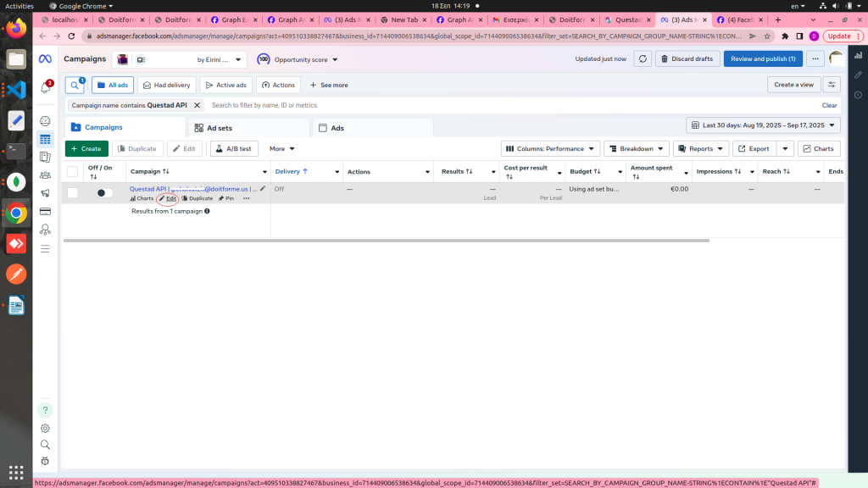Click the search magnifier filter icon
Viewport: 868px width, 488px height.
pyautogui.click(x=75, y=85)
